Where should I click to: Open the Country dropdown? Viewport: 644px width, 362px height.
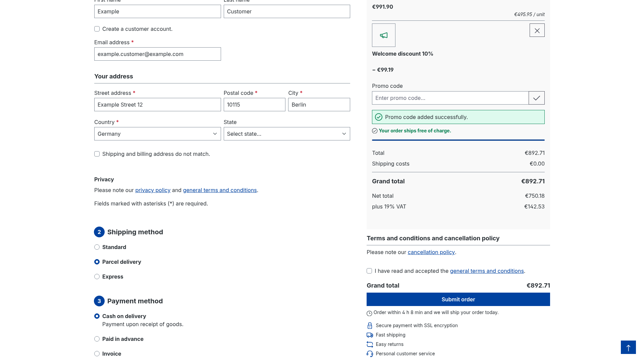(x=157, y=134)
